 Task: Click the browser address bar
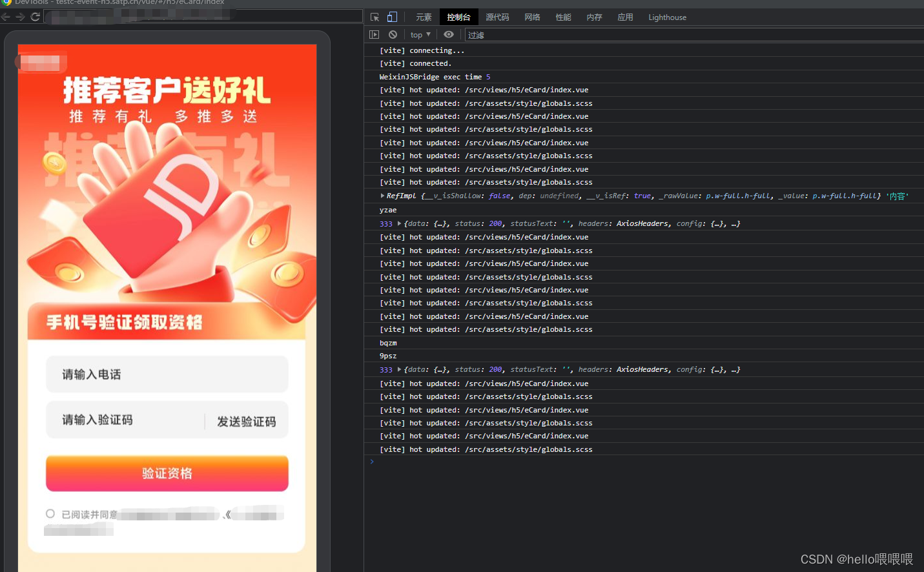point(203,17)
